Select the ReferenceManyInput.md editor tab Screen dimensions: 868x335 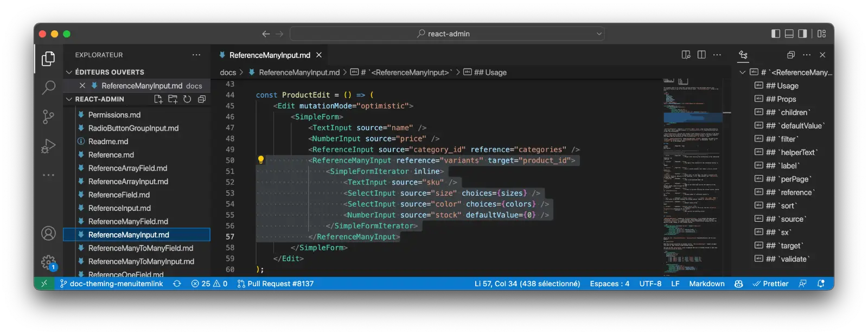[269, 55]
